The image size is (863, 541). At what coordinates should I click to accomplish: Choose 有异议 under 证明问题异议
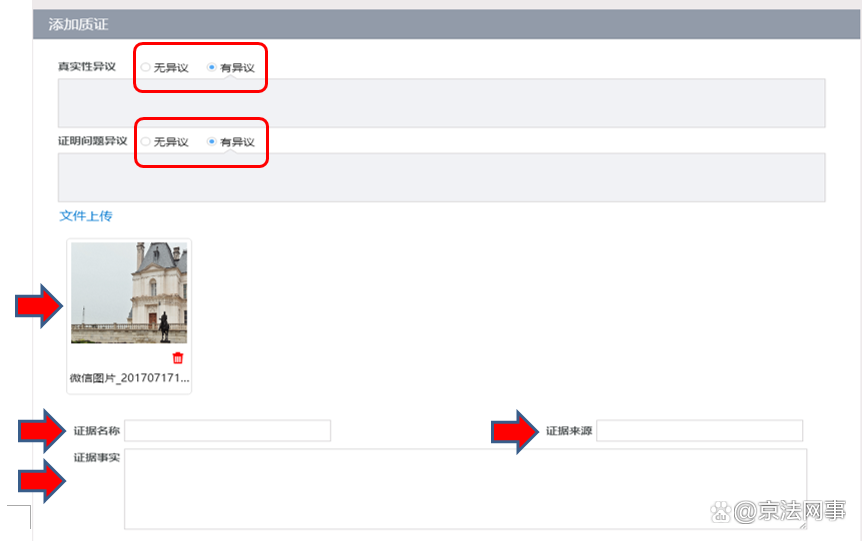pos(211,142)
